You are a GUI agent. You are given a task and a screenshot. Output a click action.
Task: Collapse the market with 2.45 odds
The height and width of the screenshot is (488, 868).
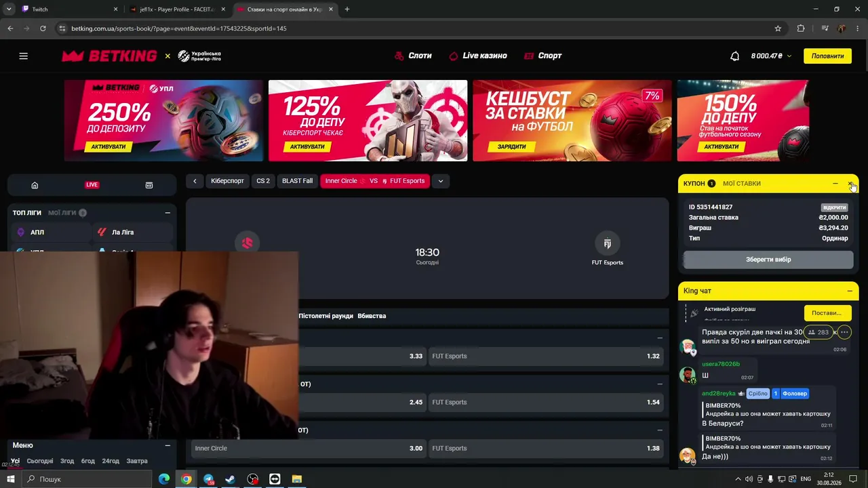coord(660,384)
